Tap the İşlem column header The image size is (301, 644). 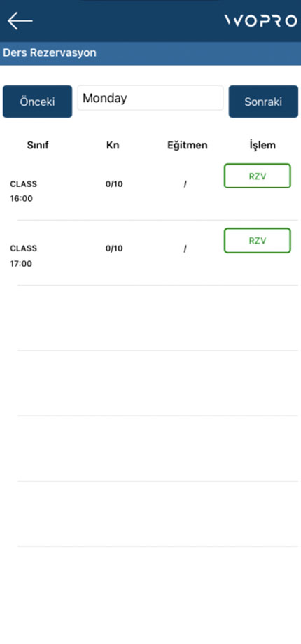coord(262,145)
